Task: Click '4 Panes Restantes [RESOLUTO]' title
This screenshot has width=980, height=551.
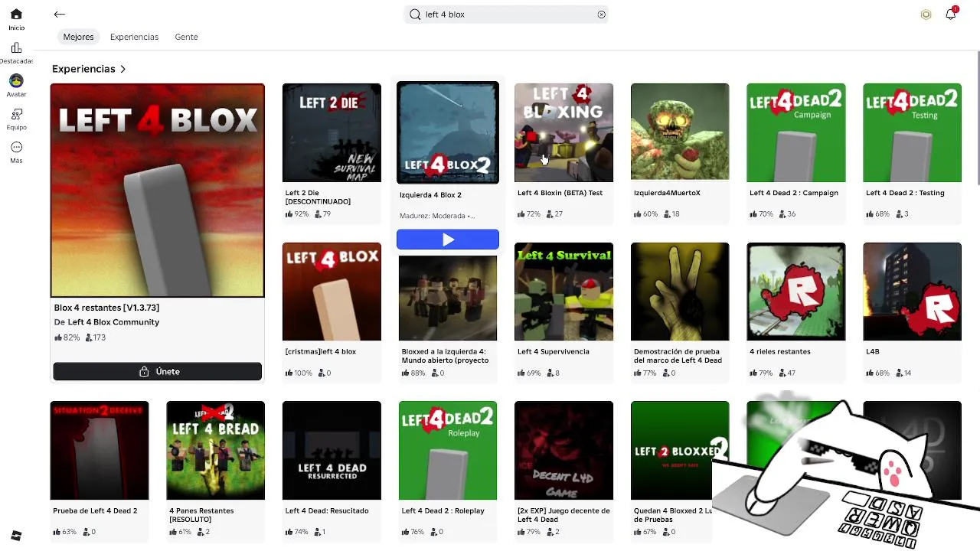Action: [x=201, y=514]
